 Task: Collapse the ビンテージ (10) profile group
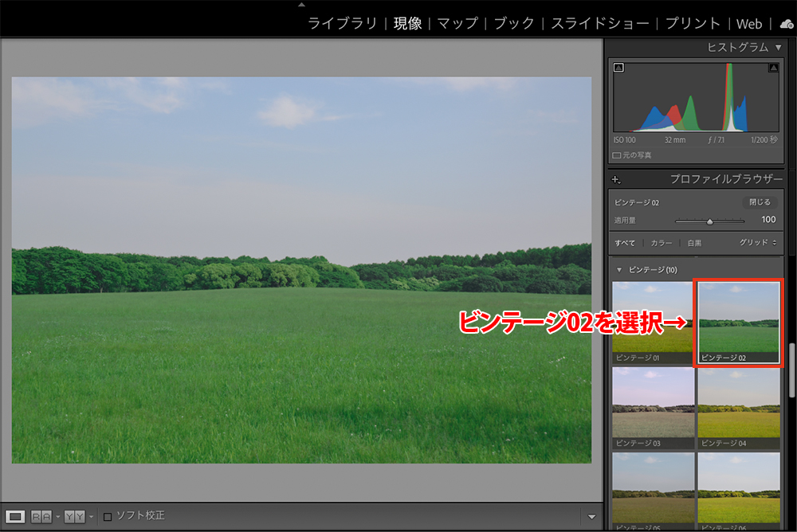619,270
